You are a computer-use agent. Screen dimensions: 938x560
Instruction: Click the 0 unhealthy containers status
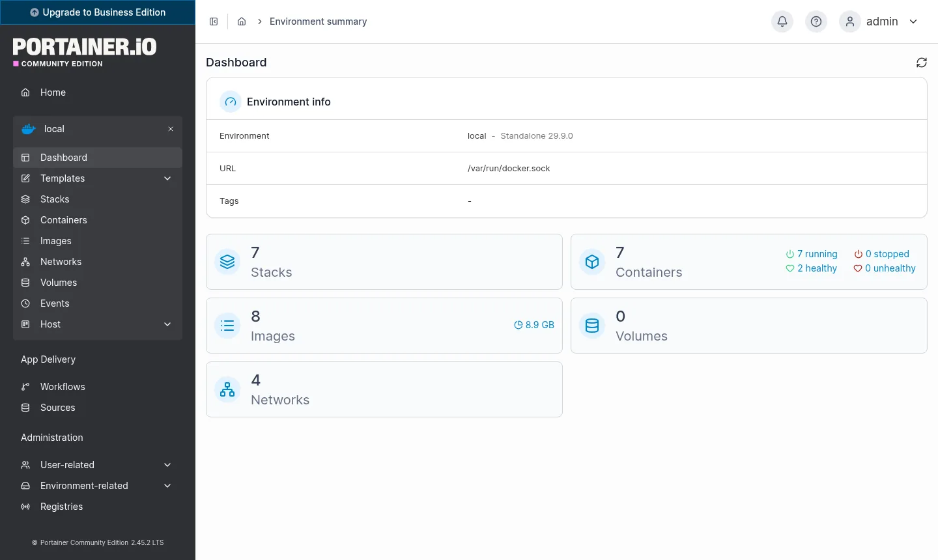tap(885, 268)
